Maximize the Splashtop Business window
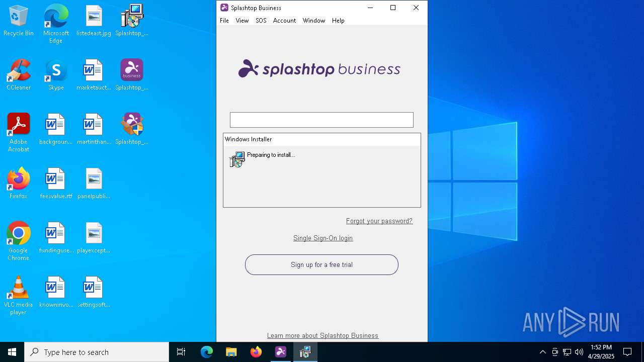Image resolution: width=644 pixels, height=362 pixels. [x=393, y=8]
